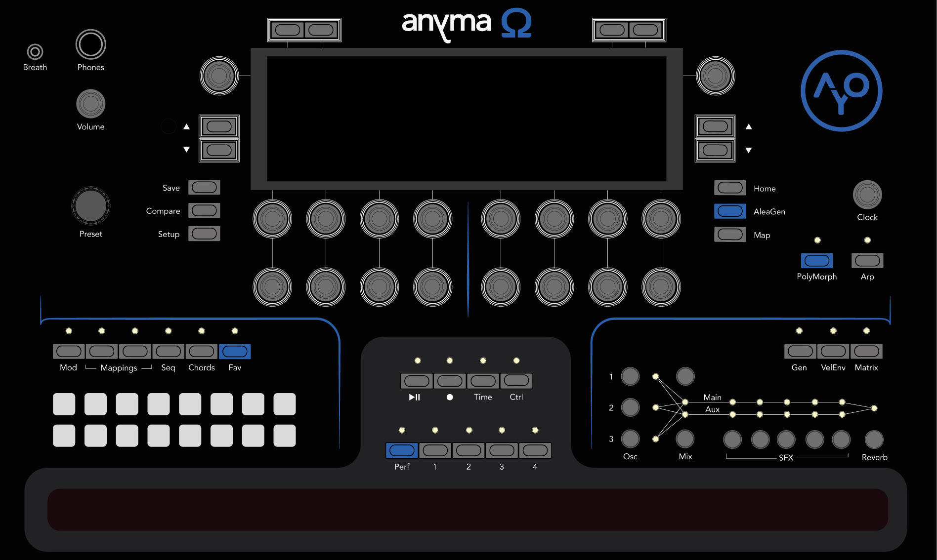This screenshot has height=560, width=937.
Task: Click the lower Mix knob
Action: (685, 439)
